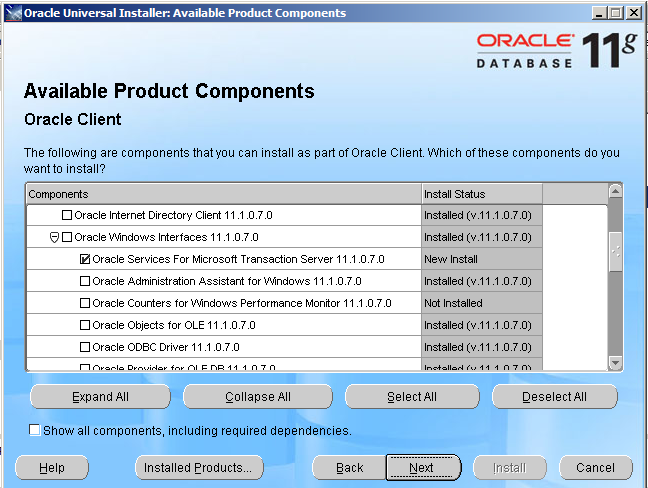The width and height of the screenshot is (648, 488).
Task: Go Back to previous installer step
Action: (350, 468)
